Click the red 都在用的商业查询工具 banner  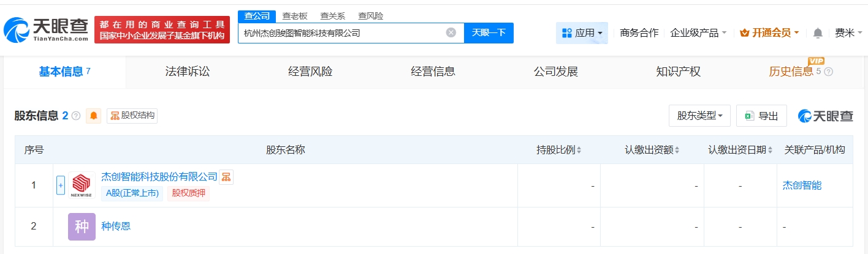[162, 29]
